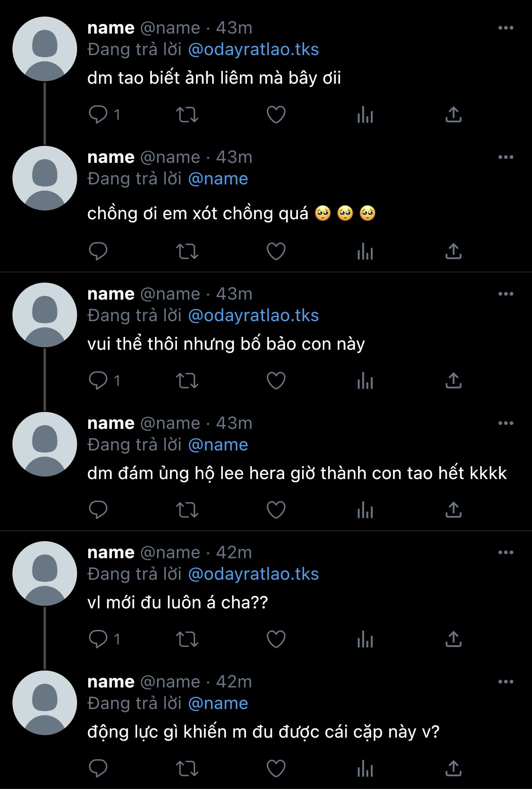Open the three-dot menu on the 'lee hera' tweet

[x=505, y=423]
